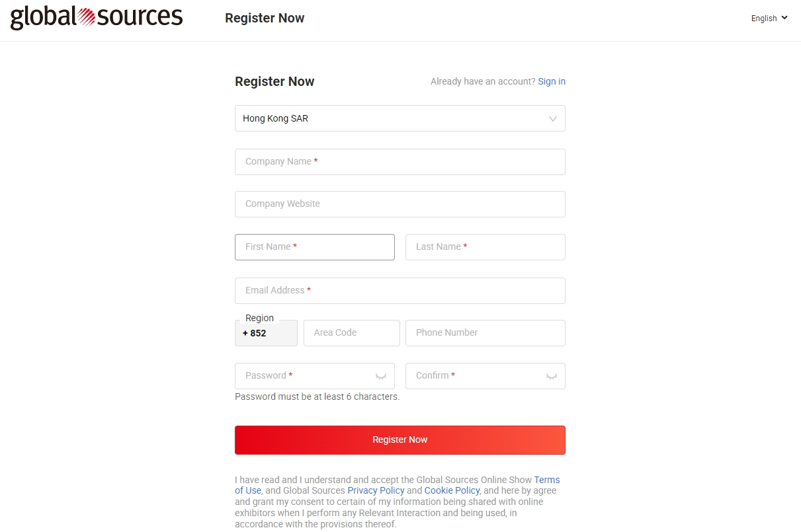The width and height of the screenshot is (801, 532).
Task: Click the Sign in link
Action: point(552,81)
